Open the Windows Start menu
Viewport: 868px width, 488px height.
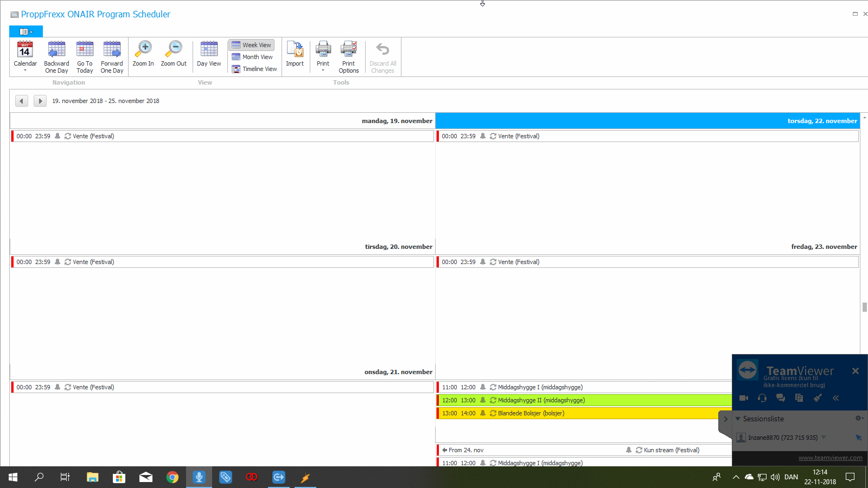point(13,477)
